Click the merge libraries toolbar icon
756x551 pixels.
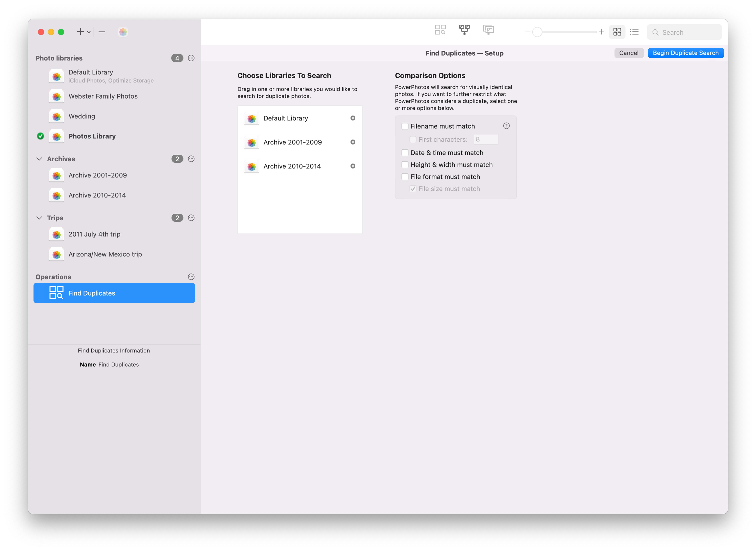pos(464,30)
